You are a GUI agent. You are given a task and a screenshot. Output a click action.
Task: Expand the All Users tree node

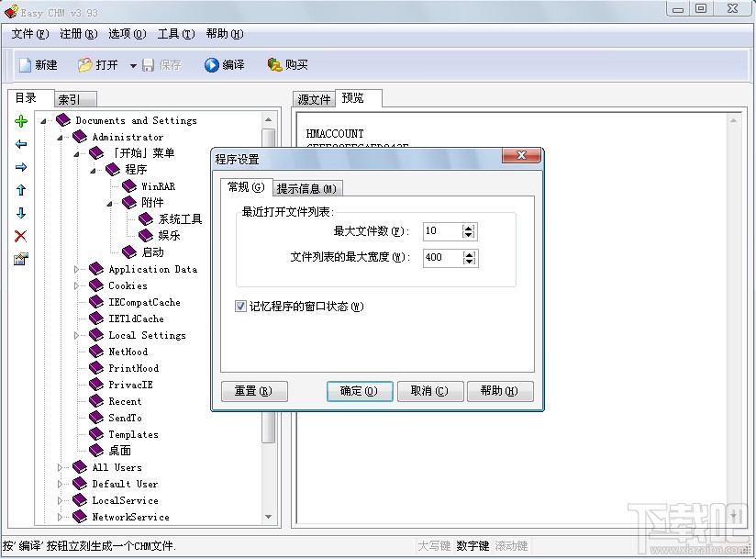[59, 467]
